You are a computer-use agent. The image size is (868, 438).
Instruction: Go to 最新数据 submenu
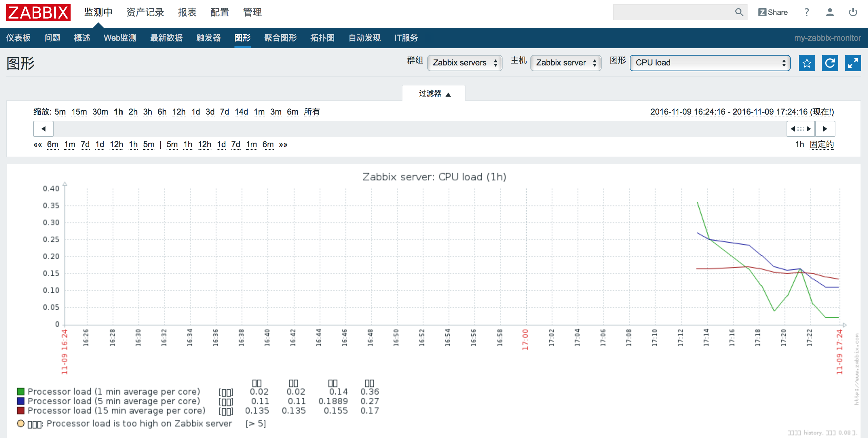click(166, 38)
